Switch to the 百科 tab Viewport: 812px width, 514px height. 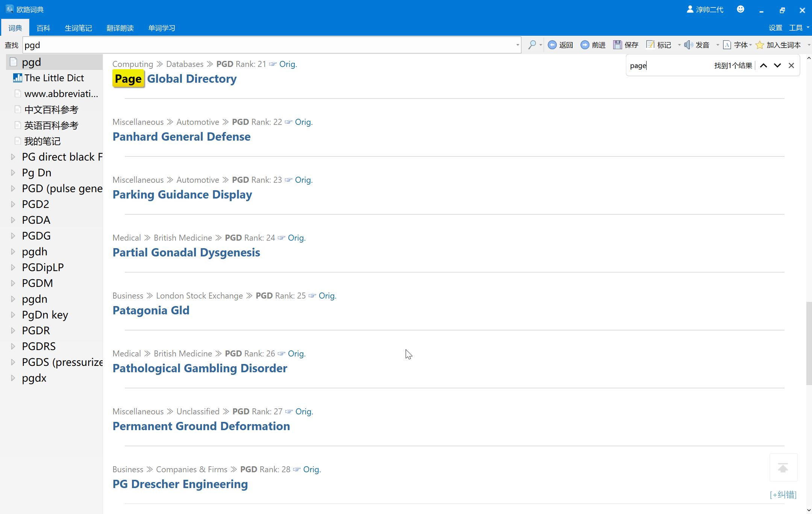[x=43, y=28]
